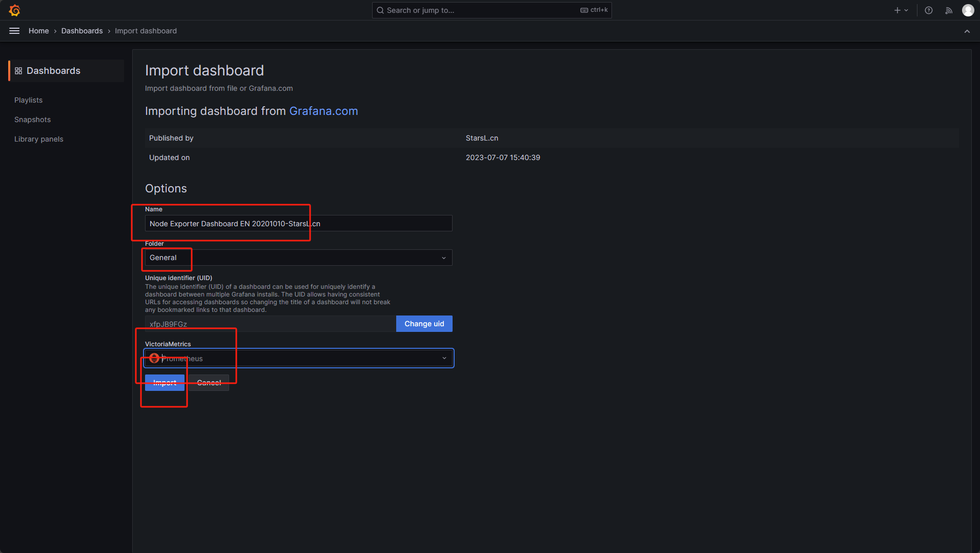The image size is (980, 553).
Task: Open the help question-mark icon
Action: click(x=929, y=10)
